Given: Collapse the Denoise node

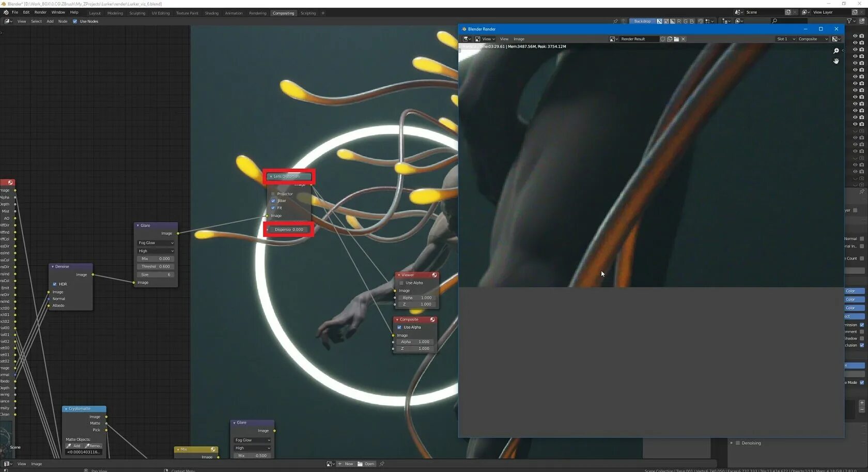Looking at the screenshot, I should point(53,267).
